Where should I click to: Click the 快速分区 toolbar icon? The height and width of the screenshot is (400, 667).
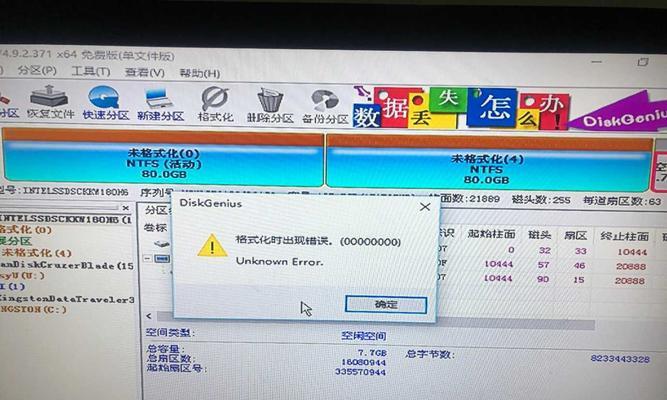[x=105, y=103]
